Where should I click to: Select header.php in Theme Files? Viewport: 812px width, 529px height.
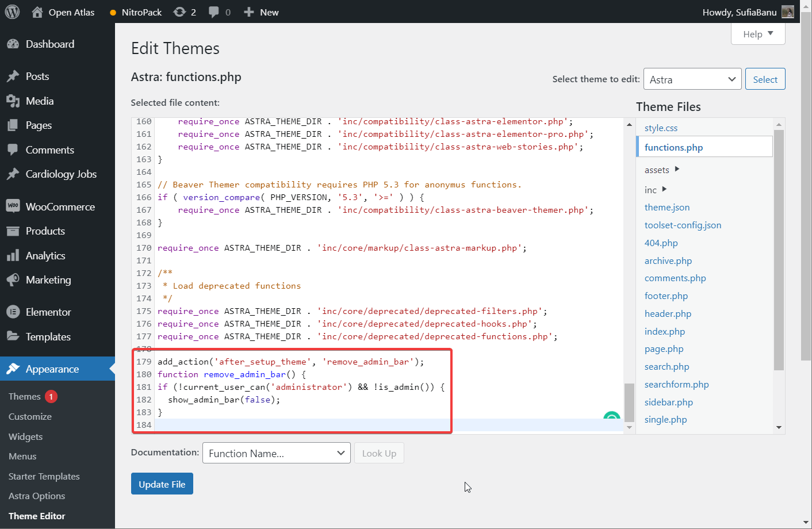point(668,313)
